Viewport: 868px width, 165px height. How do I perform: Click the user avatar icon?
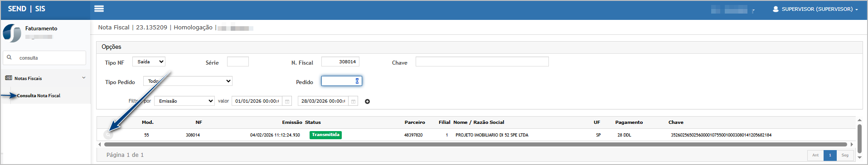tap(776, 9)
